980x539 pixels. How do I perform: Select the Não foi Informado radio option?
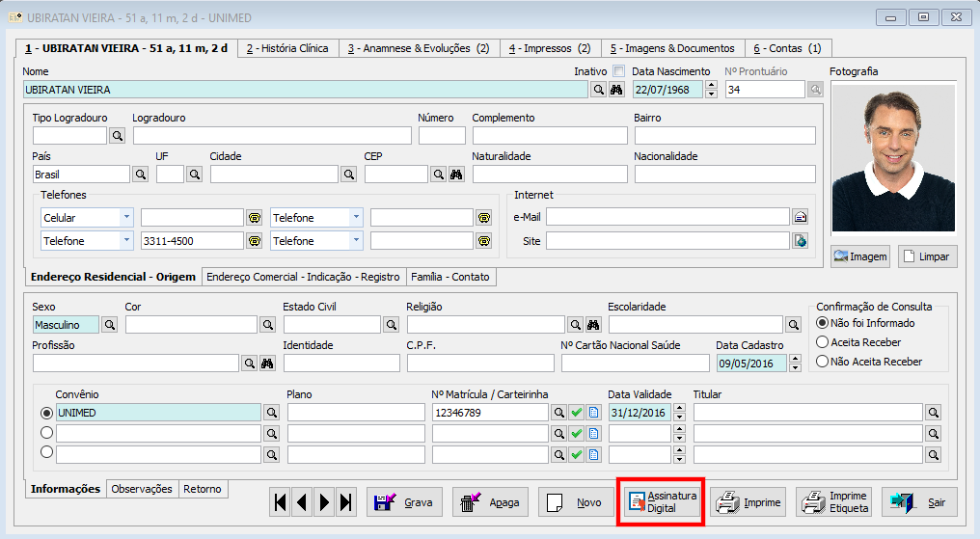coord(823,323)
